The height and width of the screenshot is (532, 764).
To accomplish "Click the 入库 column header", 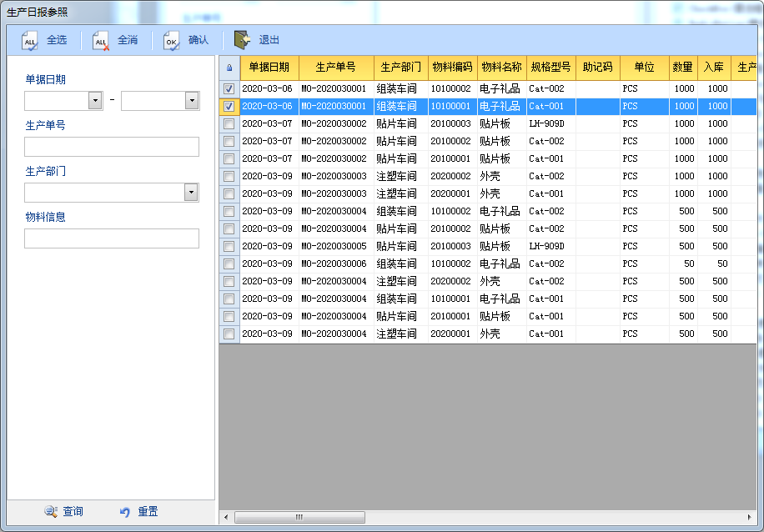I will (x=714, y=68).
